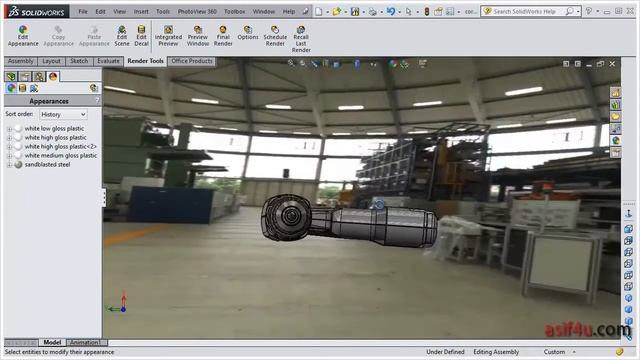Image resolution: width=640 pixels, height=360 pixels.
Task: Open the PhotoView 360 menu
Action: pyautogui.click(x=197, y=11)
